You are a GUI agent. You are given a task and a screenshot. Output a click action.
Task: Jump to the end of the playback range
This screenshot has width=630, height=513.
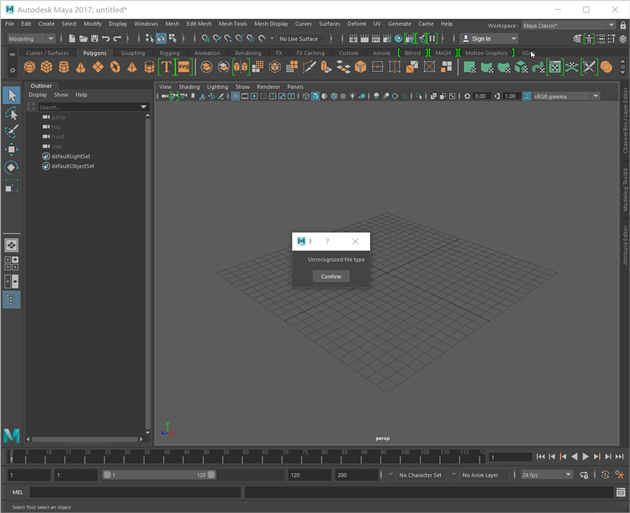(619, 457)
